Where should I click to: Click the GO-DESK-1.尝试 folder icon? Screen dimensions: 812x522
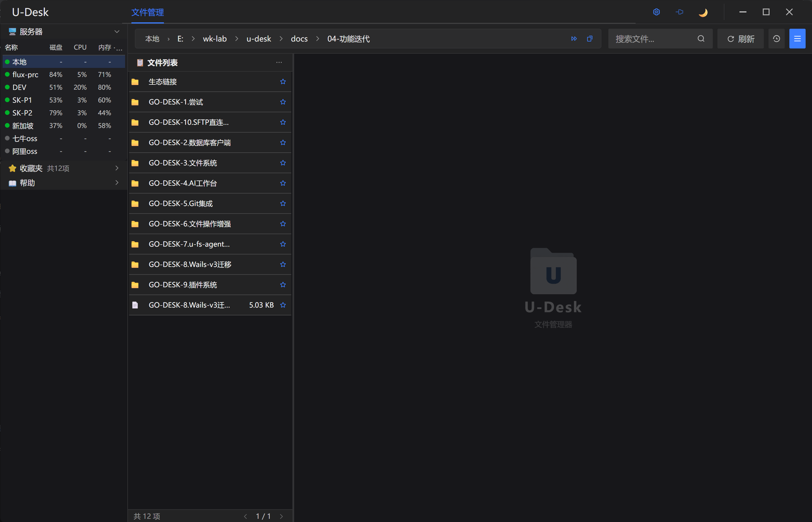click(x=135, y=102)
